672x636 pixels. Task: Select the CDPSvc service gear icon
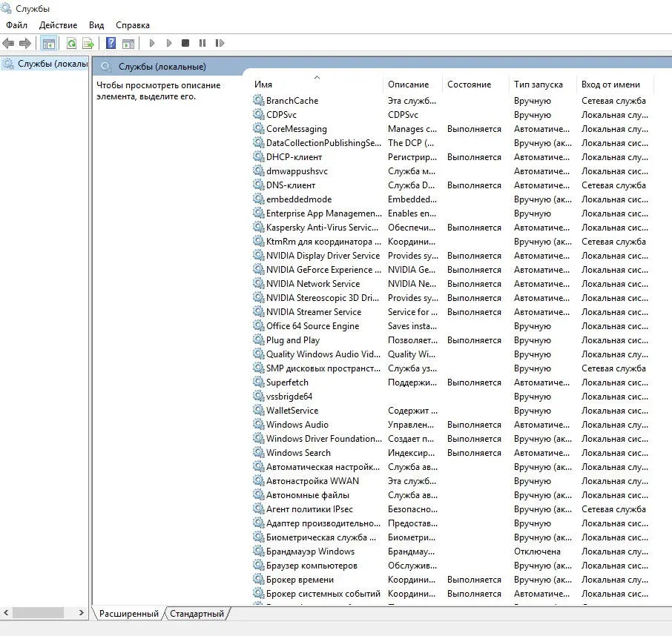pyautogui.click(x=258, y=114)
